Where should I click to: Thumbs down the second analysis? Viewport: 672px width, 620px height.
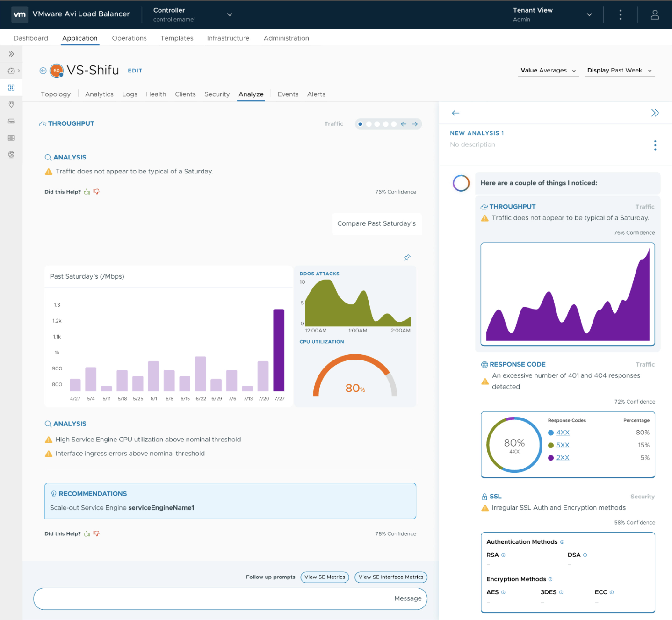click(96, 533)
